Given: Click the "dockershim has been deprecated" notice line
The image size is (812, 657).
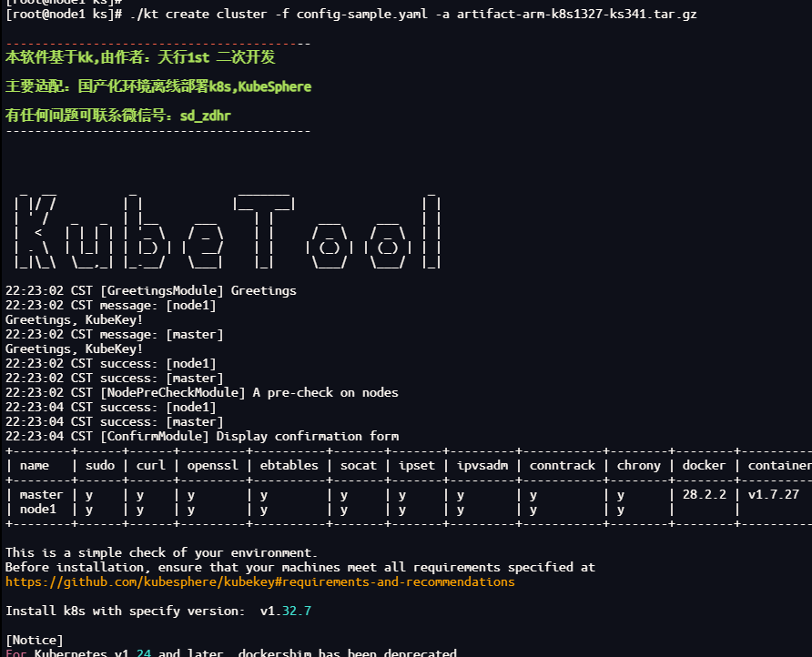Looking at the screenshot, I should pos(231,652).
